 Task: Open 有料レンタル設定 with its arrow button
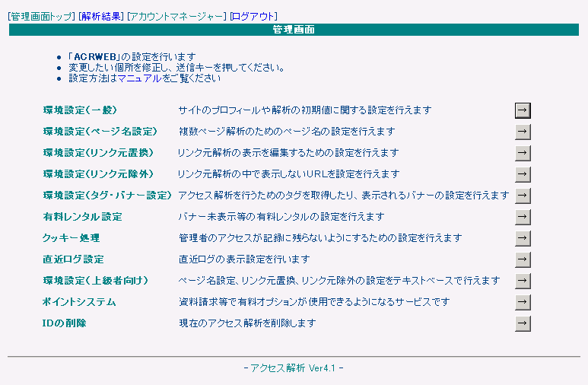[523, 217]
